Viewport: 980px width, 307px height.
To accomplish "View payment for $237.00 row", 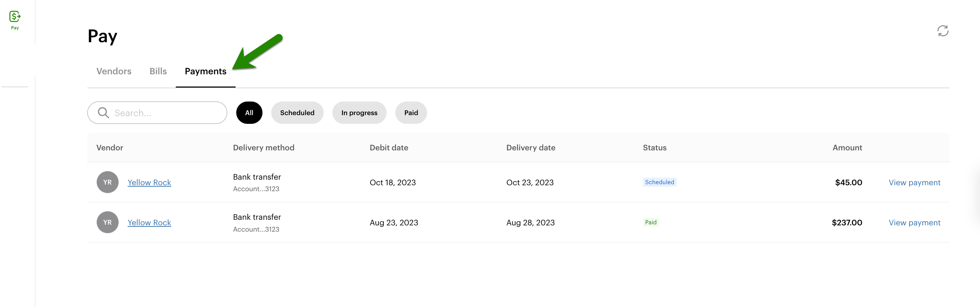I will tap(914, 223).
